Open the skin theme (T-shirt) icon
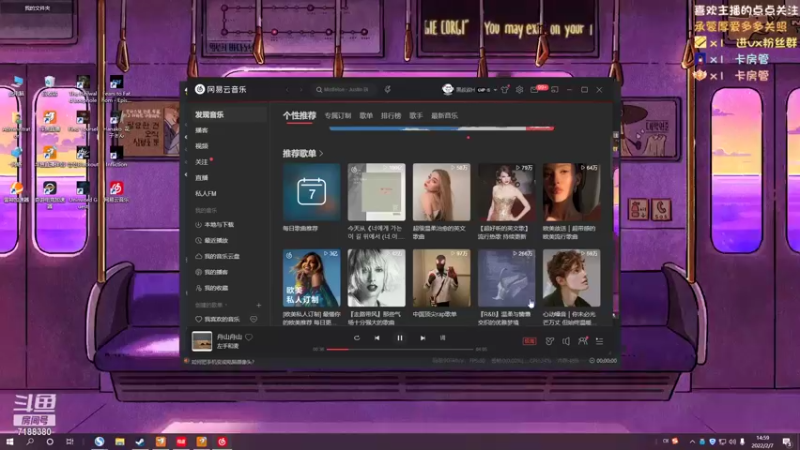 [x=505, y=90]
